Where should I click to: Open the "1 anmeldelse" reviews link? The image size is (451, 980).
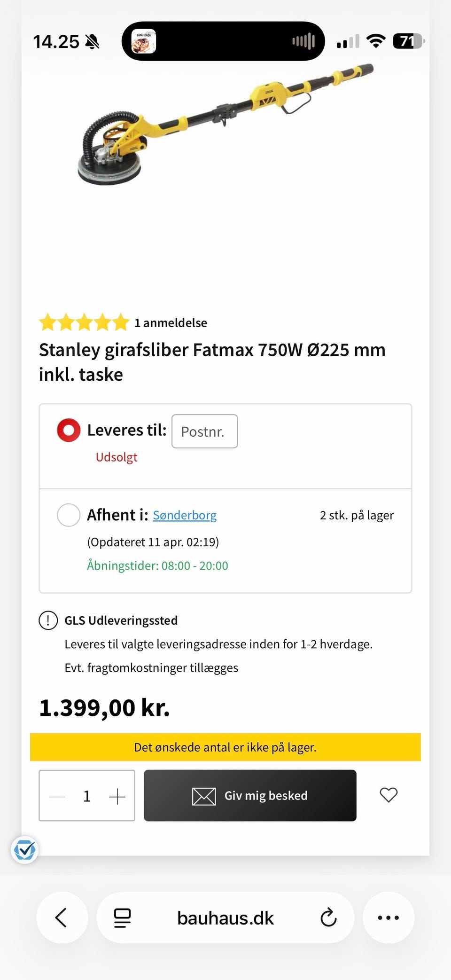pos(171,323)
